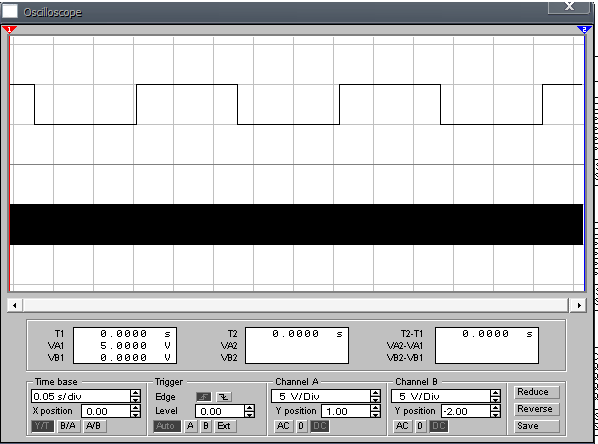Click the Oscilloscope window icon in title bar
The width and height of the screenshot is (598, 444).
[x=10, y=11]
